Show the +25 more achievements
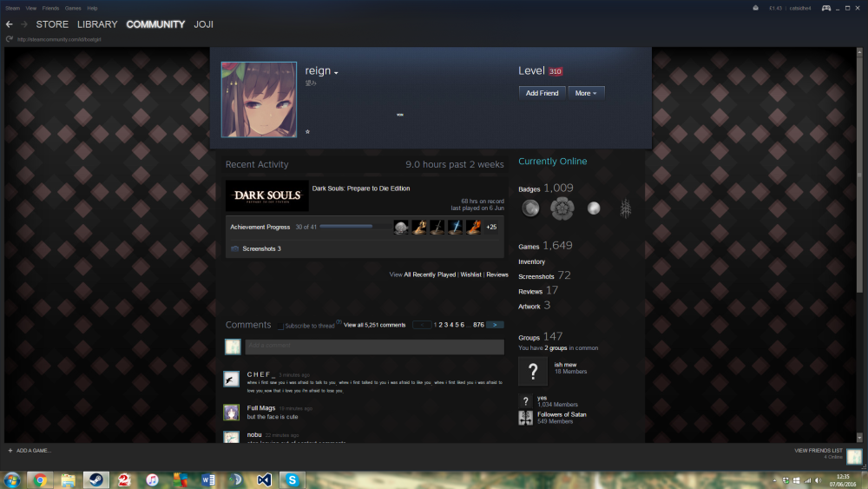The height and width of the screenshot is (489, 868). pos(491,227)
